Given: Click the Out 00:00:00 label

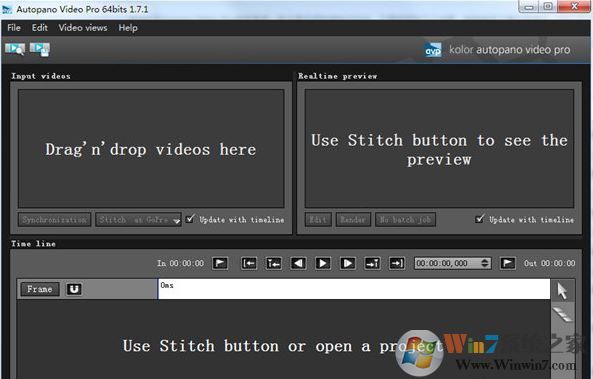Looking at the screenshot, I should [x=550, y=263].
